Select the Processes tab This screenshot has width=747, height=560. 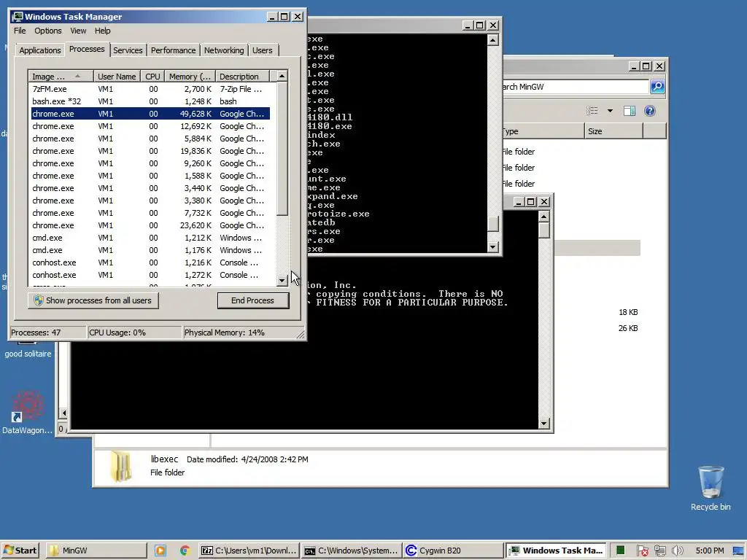pyautogui.click(x=87, y=49)
